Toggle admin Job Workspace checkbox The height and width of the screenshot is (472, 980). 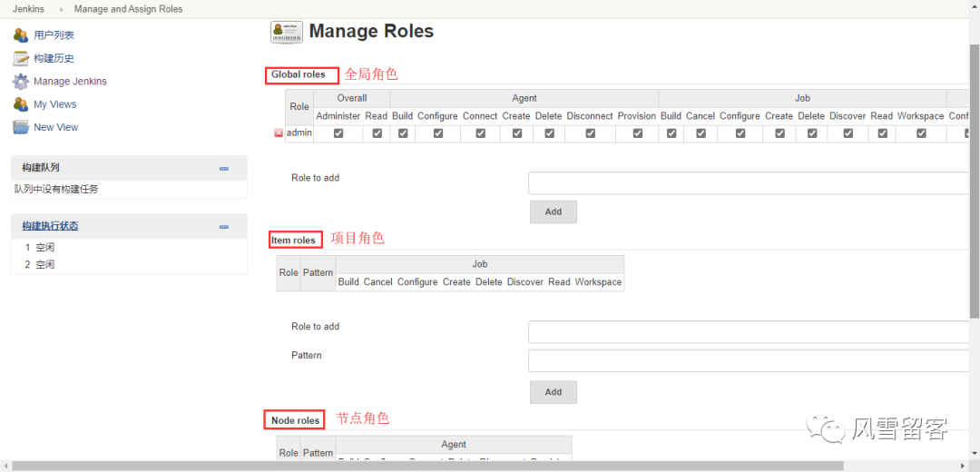(921, 133)
